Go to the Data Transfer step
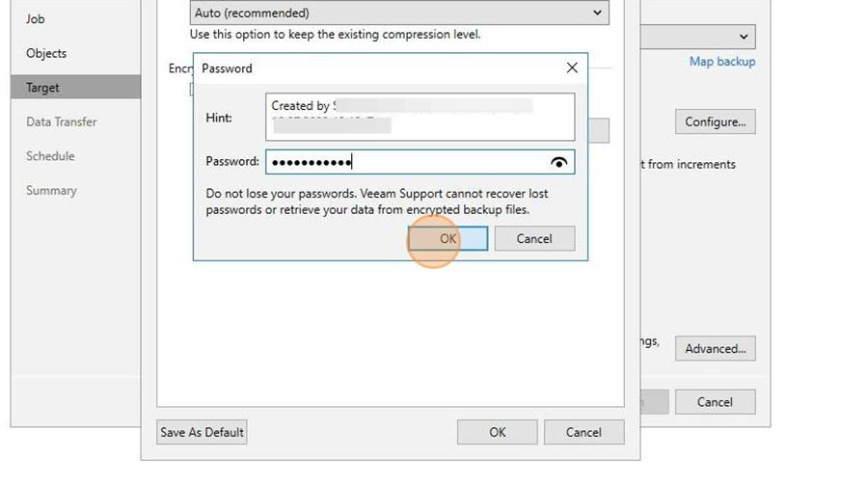 tap(62, 121)
